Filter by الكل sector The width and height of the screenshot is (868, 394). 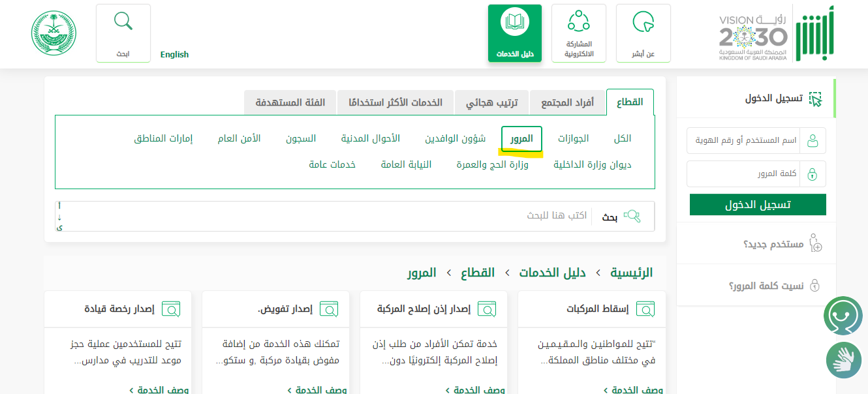[623, 138]
